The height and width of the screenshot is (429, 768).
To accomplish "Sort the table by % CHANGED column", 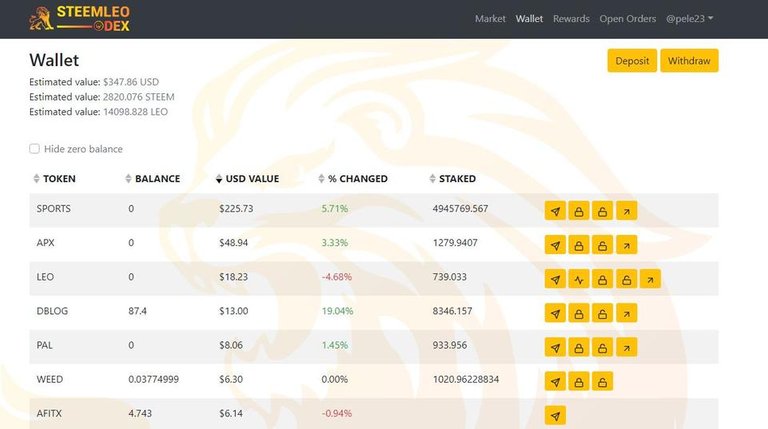I will pyautogui.click(x=353, y=179).
